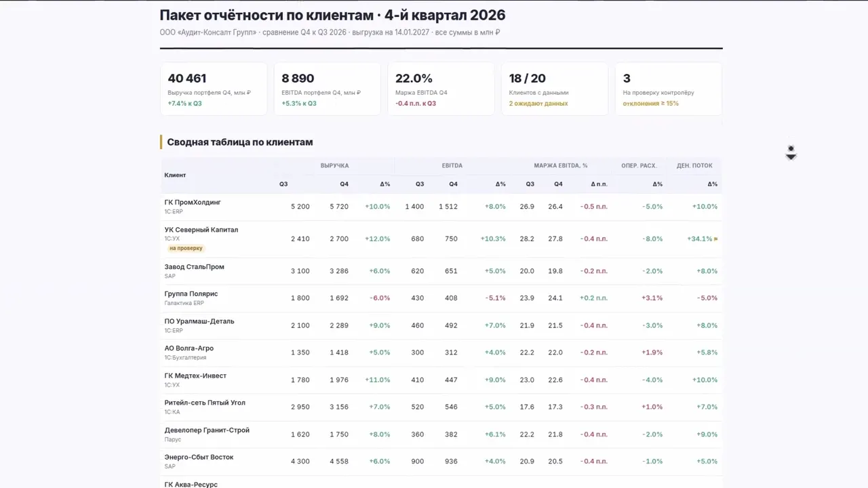Screen dimensions: 868x488
Task: Select the EBITDA margin 22.0% card
Action: point(441,89)
